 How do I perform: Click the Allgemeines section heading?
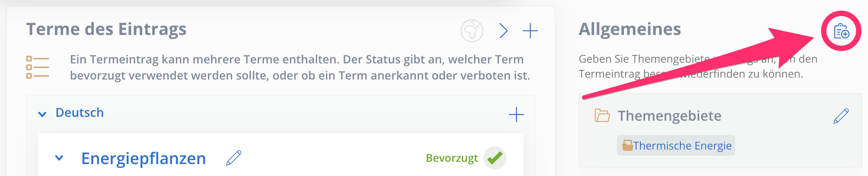point(630,29)
